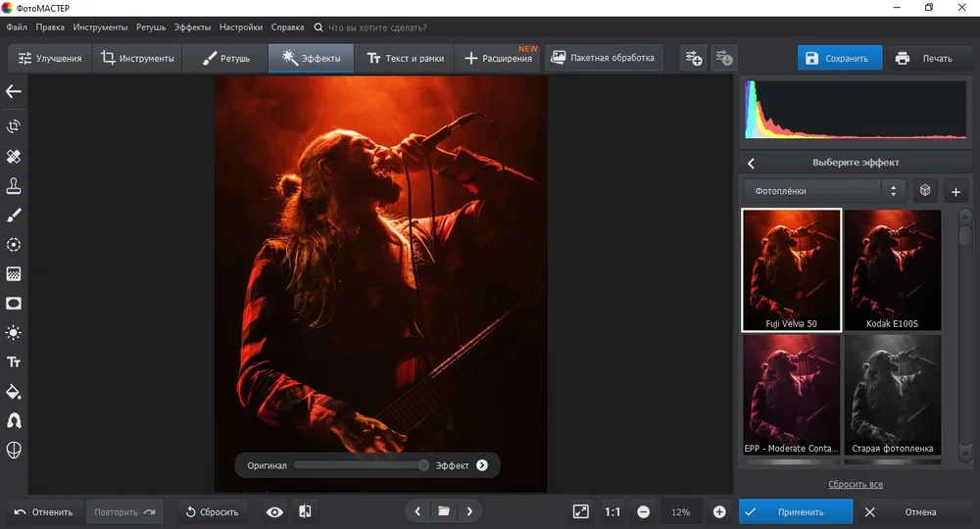Screen dimensions: 980x529
Task: Toggle the before/after split comparison view
Action: (x=306, y=511)
